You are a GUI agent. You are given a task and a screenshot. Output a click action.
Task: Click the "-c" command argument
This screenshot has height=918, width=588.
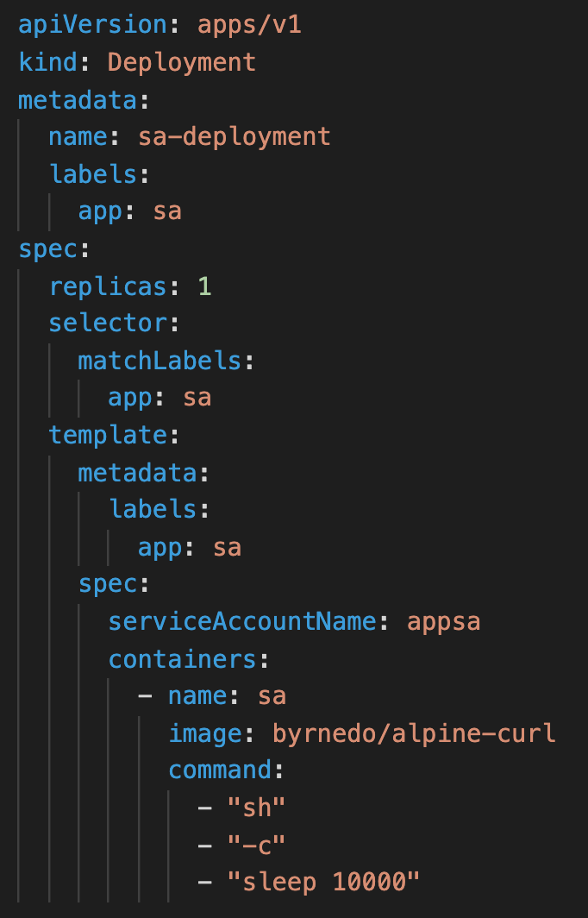(x=256, y=846)
